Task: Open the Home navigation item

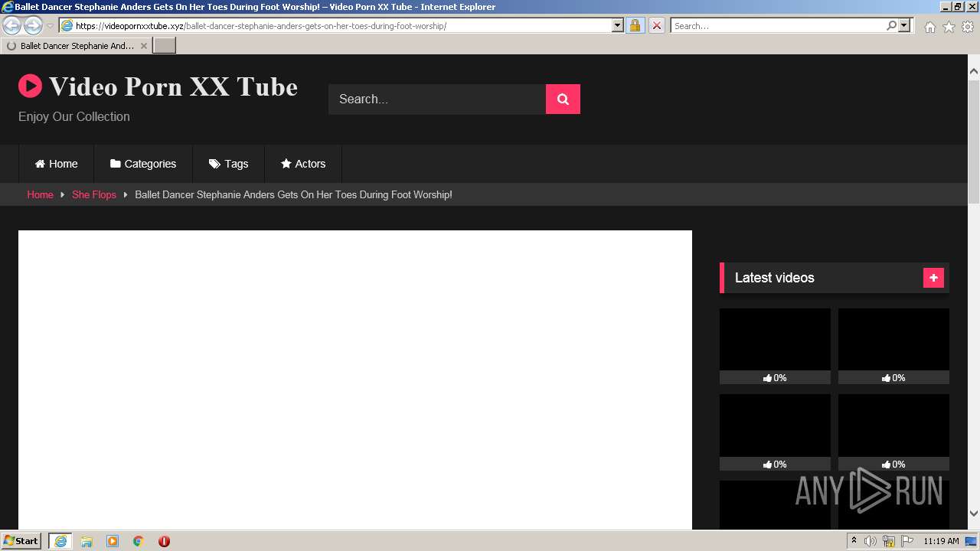Action: [x=57, y=164]
